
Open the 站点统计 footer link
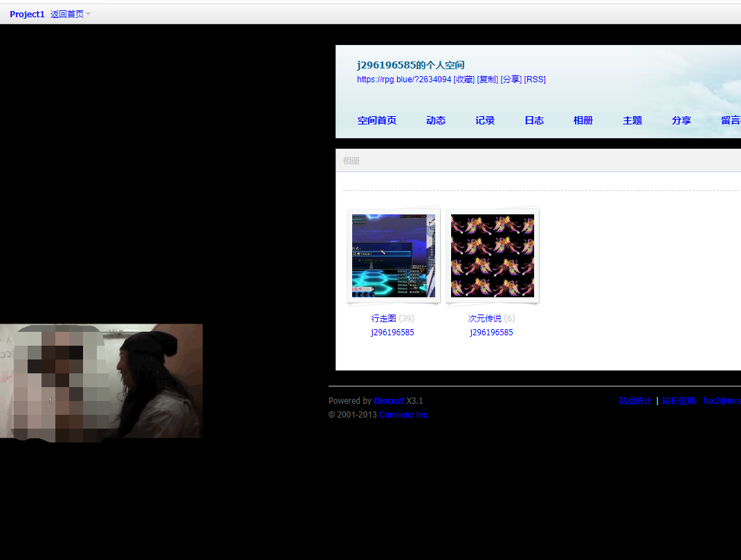pos(635,401)
